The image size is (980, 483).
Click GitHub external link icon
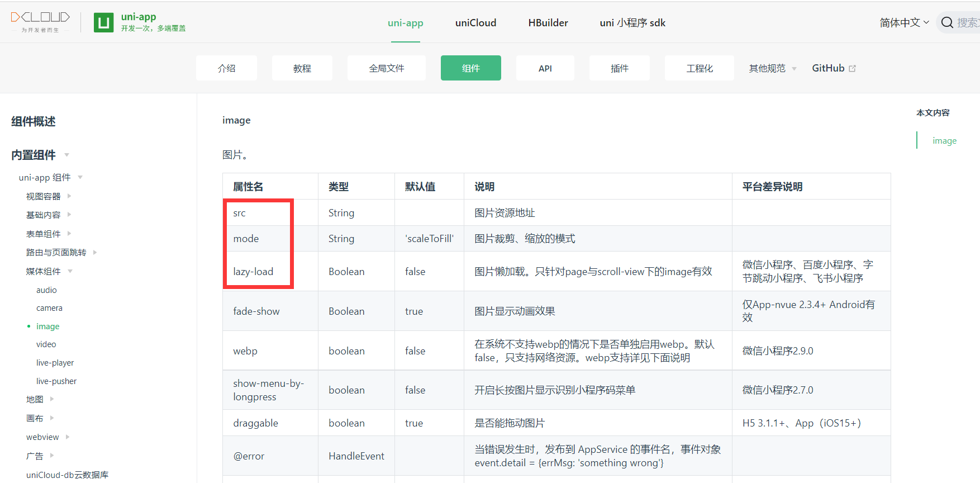pyautogui.click(x=852, y=68)
